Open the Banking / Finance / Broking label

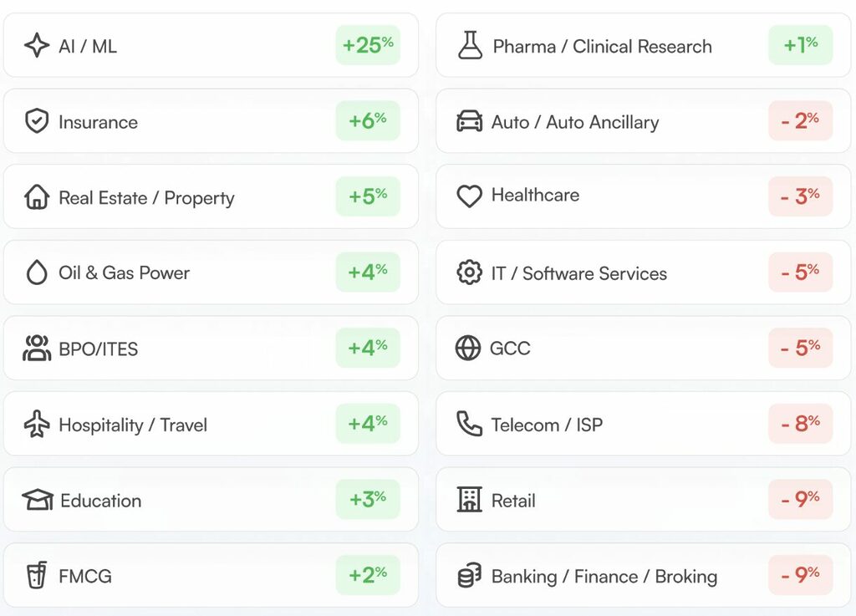click(604, 576)
